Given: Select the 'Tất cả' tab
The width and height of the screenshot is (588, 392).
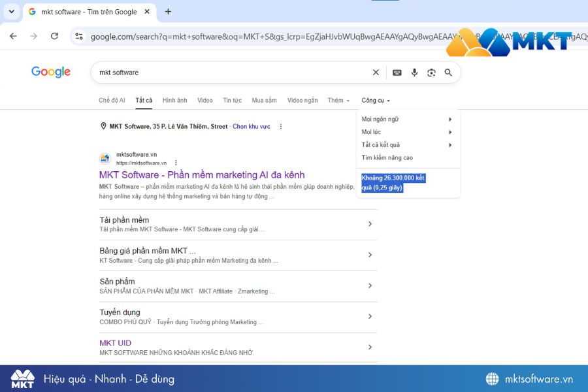Looking at the screenshot, I should click(144, 100).
